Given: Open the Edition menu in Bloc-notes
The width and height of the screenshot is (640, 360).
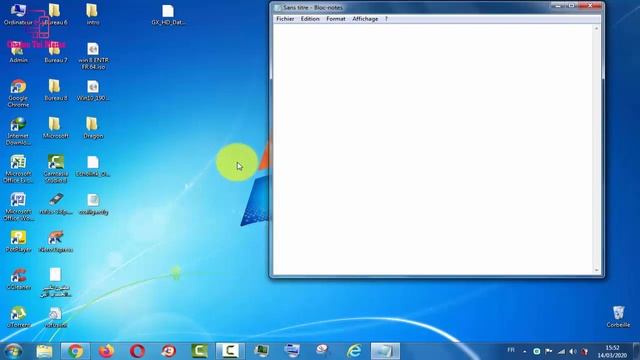Looking at the screenshot, I should pos(310,19).
